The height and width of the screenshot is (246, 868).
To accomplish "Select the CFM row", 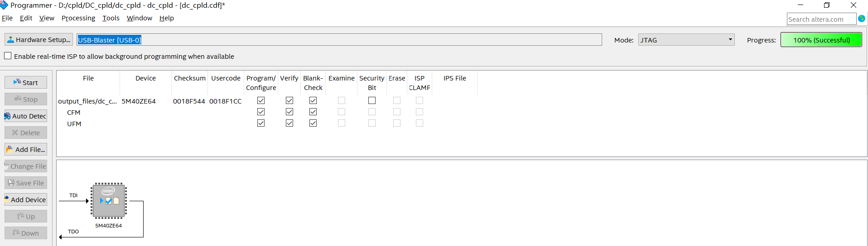I will tap(73, 113).
